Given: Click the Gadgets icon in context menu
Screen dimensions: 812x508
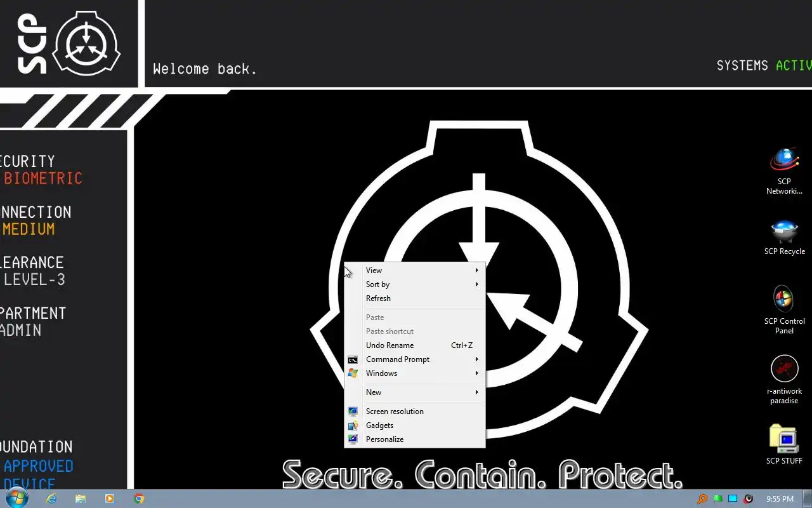Looking at the screenshot, I should tap(353, 425).
